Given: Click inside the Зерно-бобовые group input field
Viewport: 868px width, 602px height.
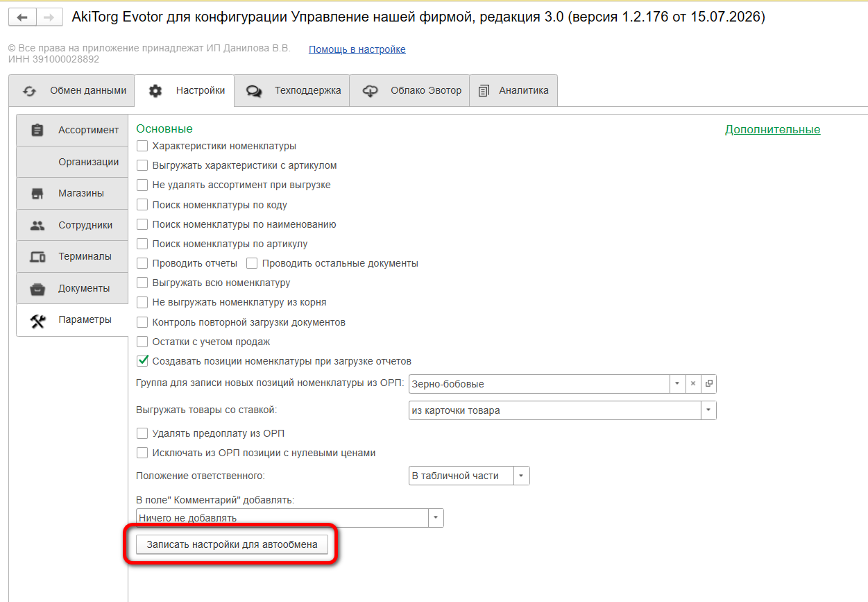Looking at the screenshot, I should coord(539,384).
